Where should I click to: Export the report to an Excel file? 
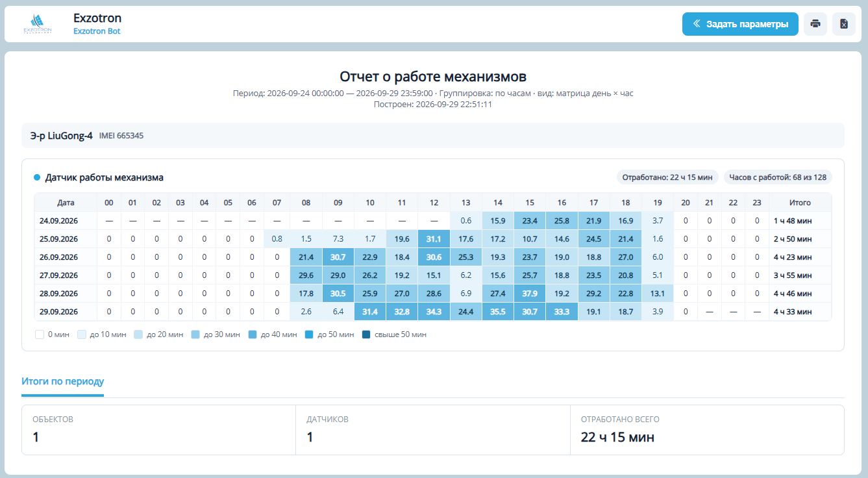point(844,24)
